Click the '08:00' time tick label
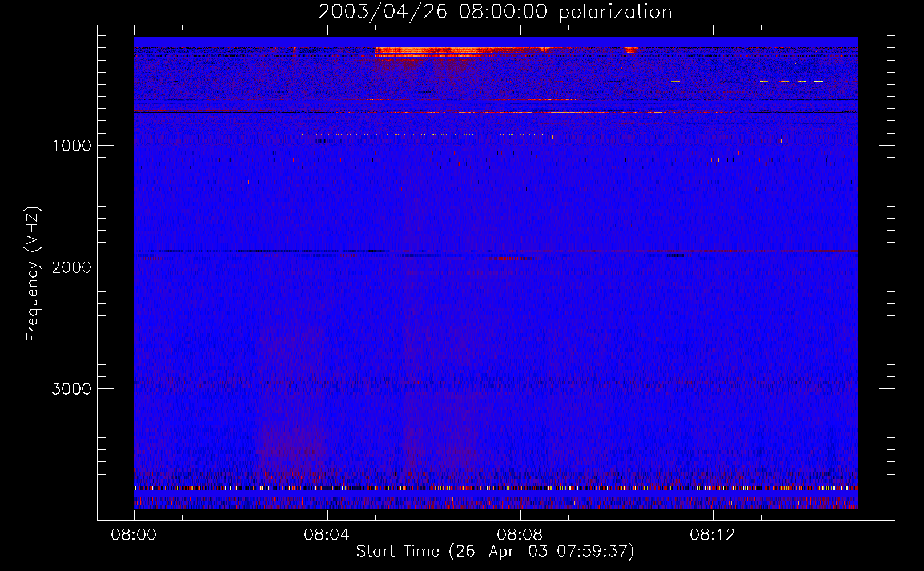The image size is (924, 571). (x=134, y=535)
